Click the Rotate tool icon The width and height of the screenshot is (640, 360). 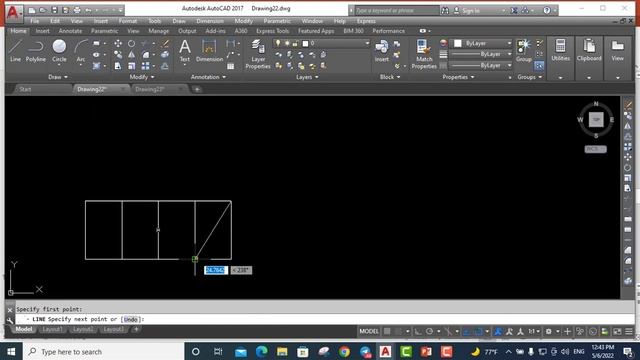[131, 43]
